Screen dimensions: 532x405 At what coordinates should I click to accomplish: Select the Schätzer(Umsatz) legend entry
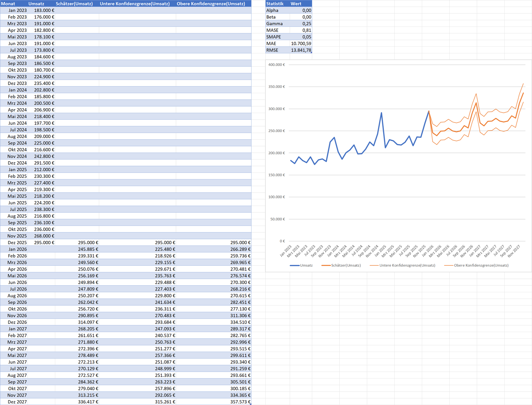[x=341, y=265]
